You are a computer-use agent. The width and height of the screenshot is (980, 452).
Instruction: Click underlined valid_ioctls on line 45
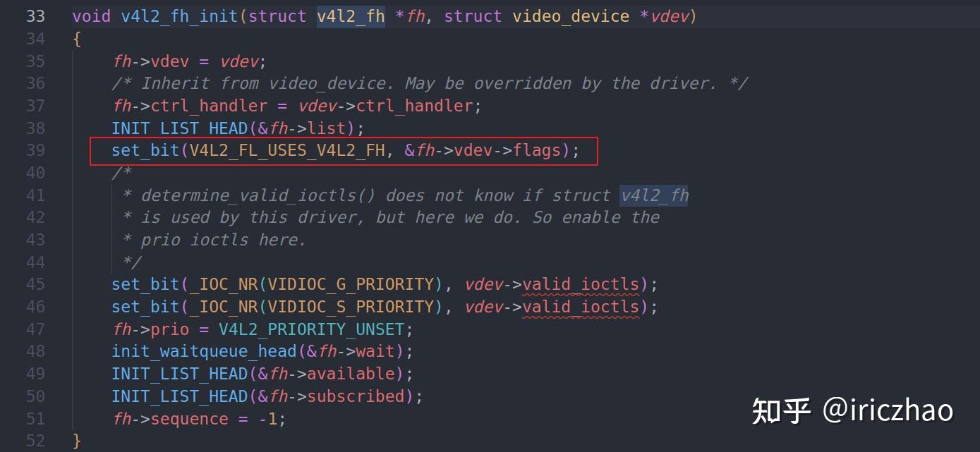[581, 284]
